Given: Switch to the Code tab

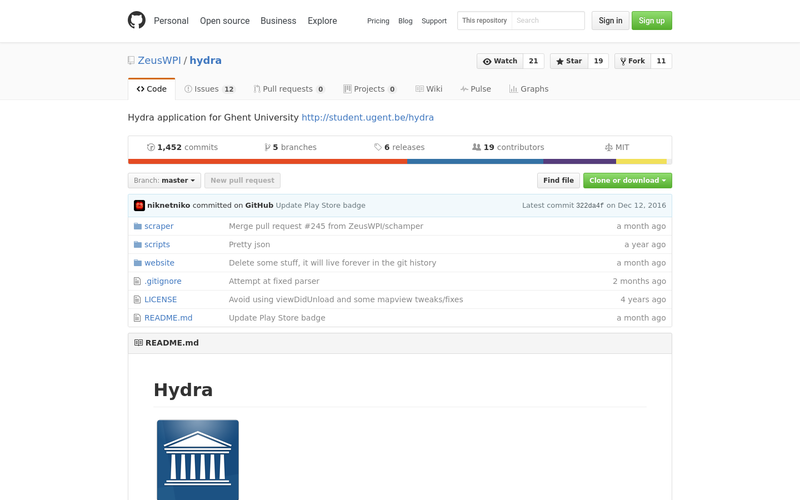Looking at the screenshot, I should [152, 89].
